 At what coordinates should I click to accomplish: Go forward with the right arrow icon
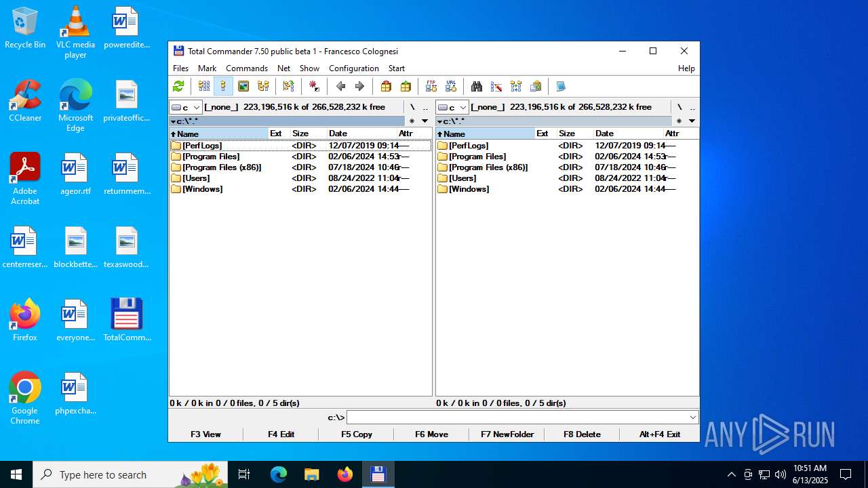[x=360, y=86]
